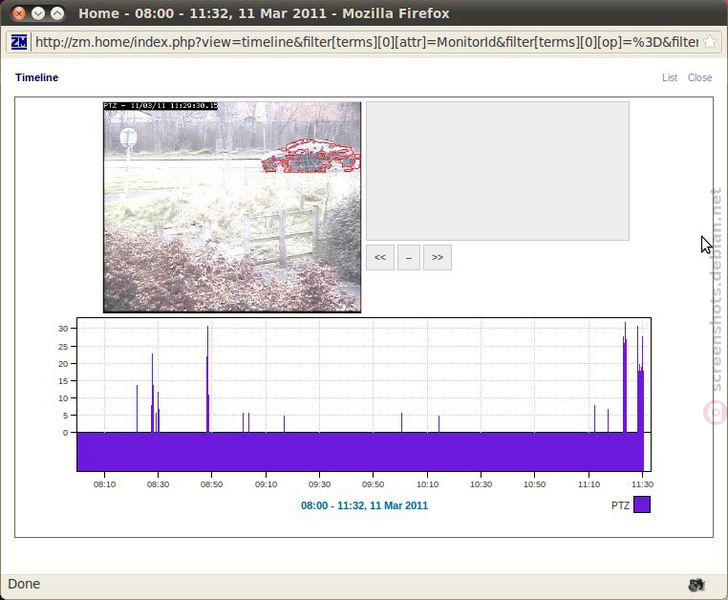Click the Done status bar text
728x600 pixels.
24,584
